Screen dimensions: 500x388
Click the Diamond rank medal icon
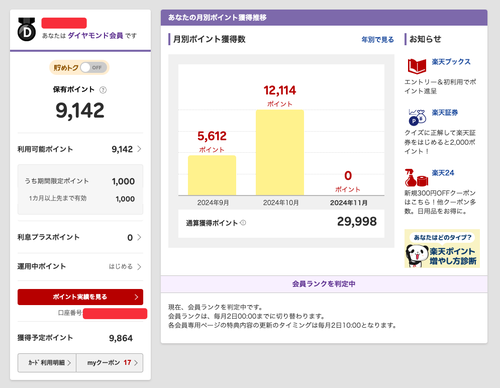click(26, 29)
